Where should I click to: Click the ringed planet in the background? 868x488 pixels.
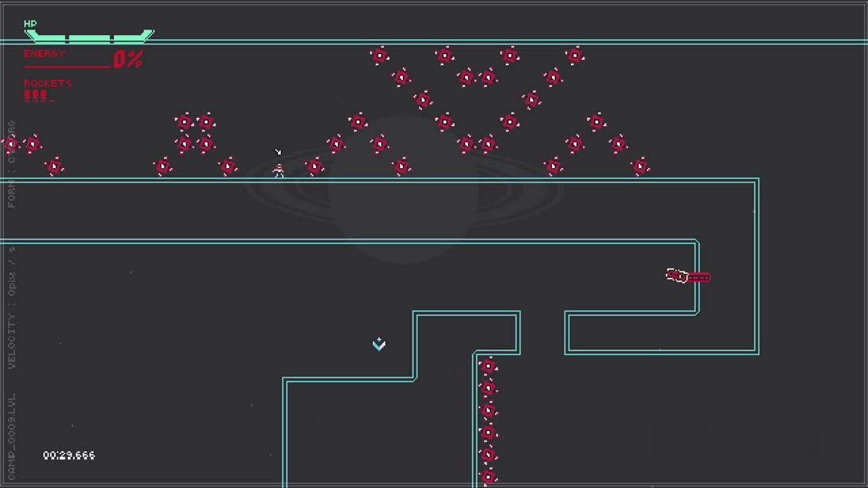pos(405,187)
